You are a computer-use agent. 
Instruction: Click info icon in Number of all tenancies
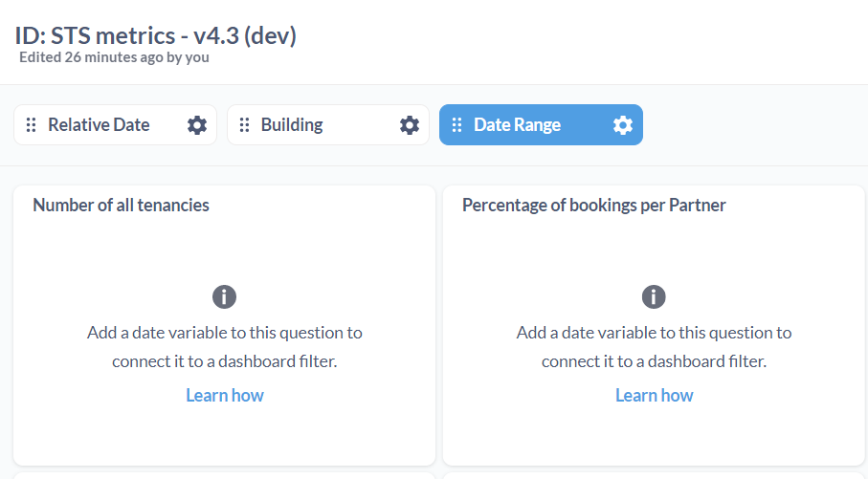tap(224, 297)
